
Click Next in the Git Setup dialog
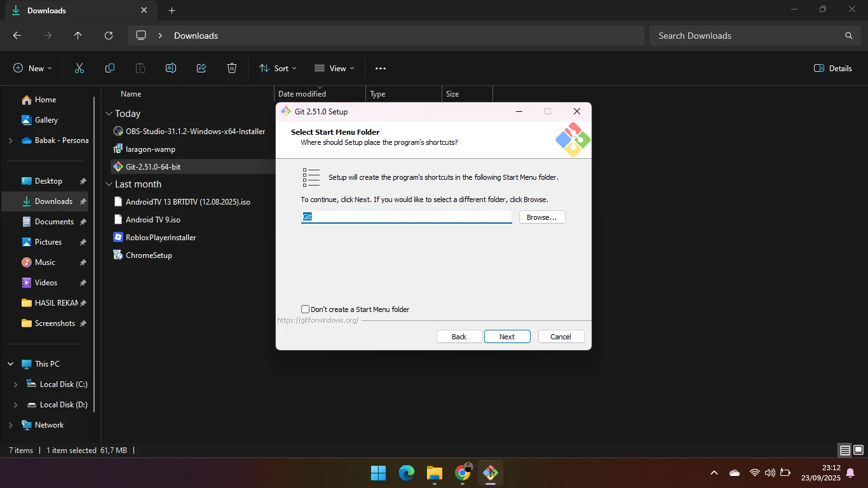[507, 337]
